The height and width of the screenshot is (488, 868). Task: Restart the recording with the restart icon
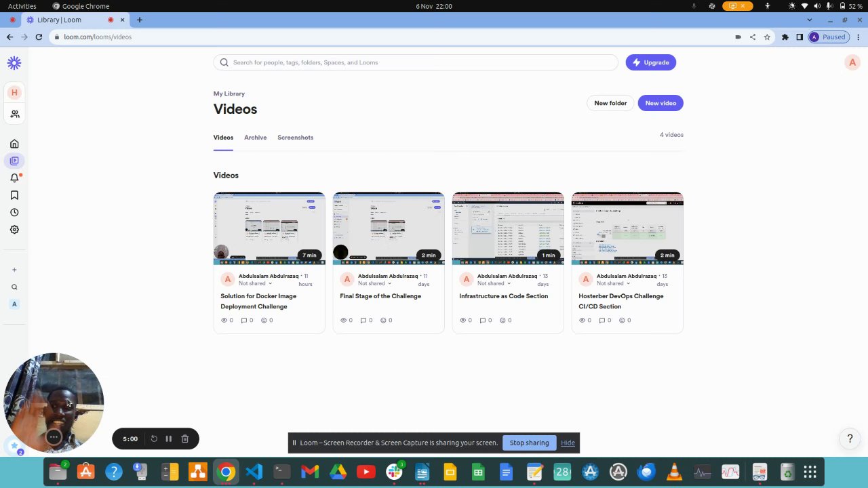tap(154, 439)
